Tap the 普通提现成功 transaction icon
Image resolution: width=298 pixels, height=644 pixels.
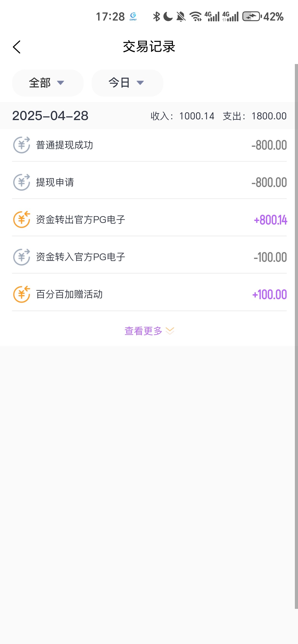(21, 145)
